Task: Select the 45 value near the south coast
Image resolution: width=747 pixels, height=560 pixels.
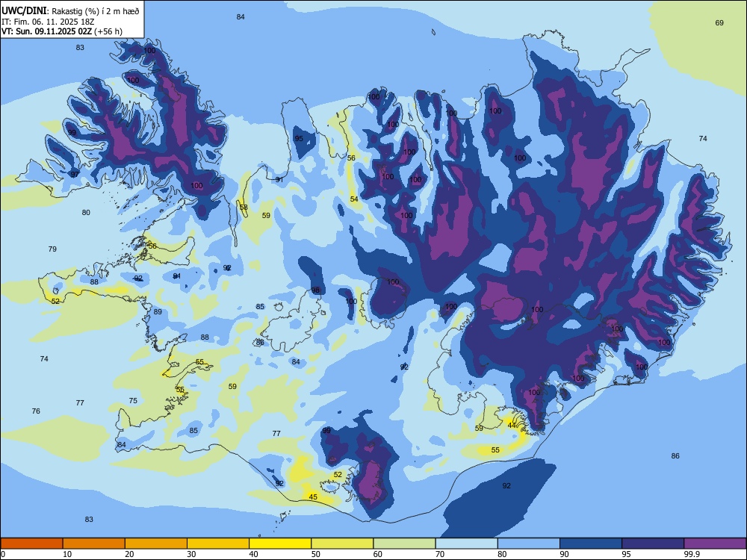Action: pyautogui.click(x=313, y=497)
